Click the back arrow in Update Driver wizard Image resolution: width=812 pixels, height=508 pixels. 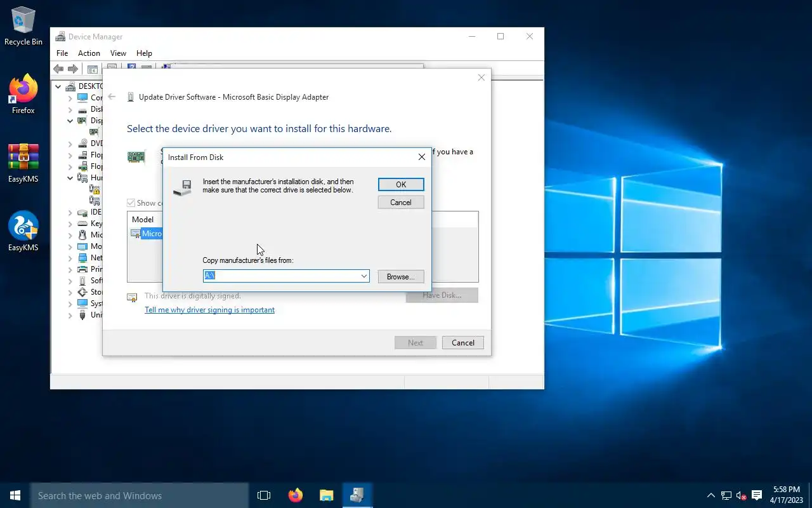pyautogui.click(x=112, y=97)
